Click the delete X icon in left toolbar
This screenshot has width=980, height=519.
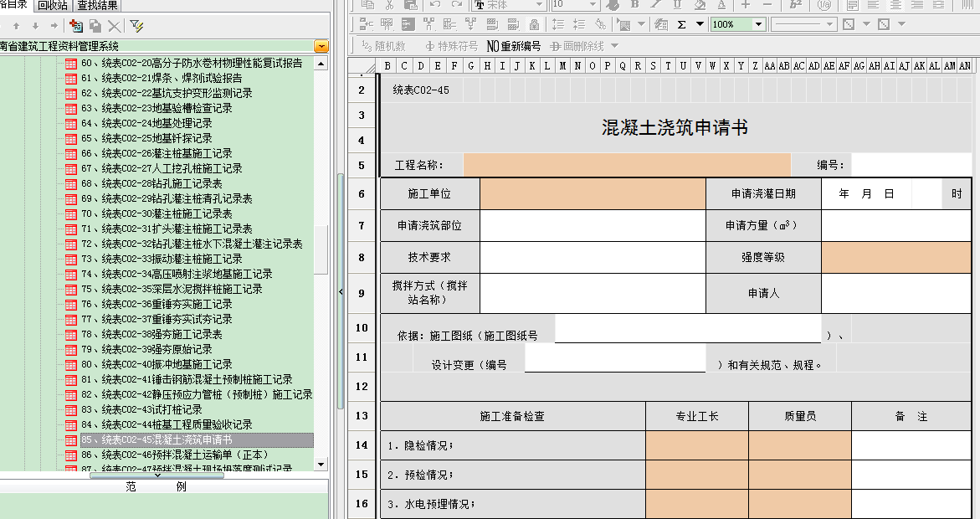tap(115, 27)
